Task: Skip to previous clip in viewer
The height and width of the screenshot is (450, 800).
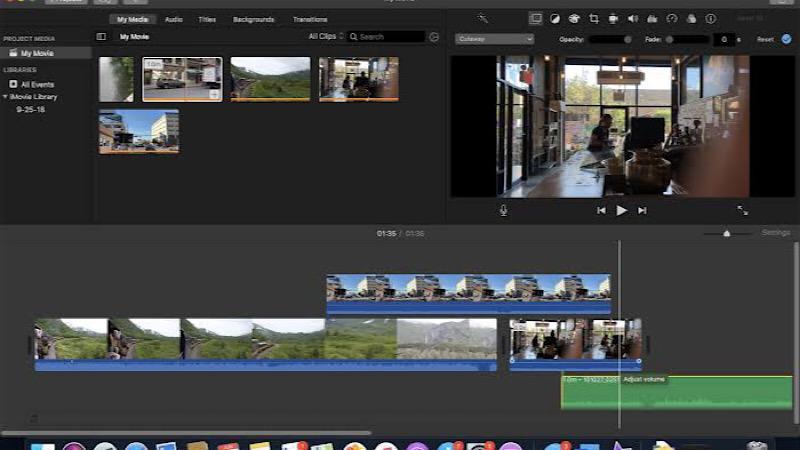Action: pyautogui.click(x=602, y=210)
